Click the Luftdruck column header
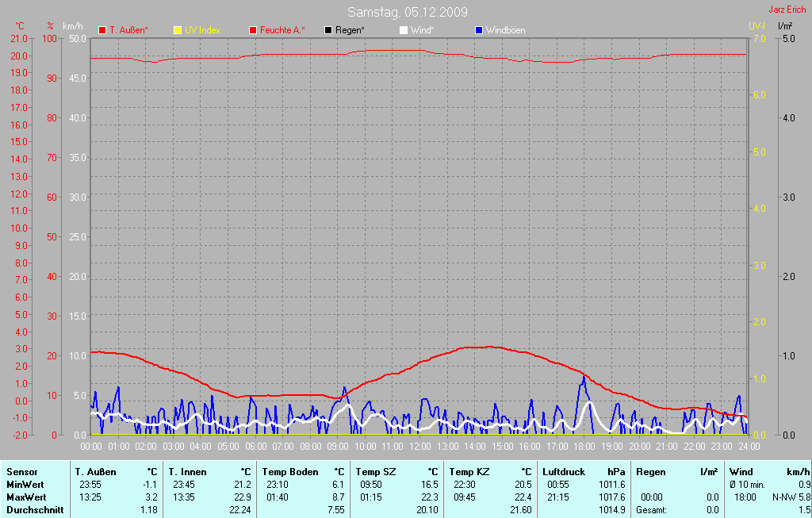This screenshot has width=812, height=518. point(564,472)
